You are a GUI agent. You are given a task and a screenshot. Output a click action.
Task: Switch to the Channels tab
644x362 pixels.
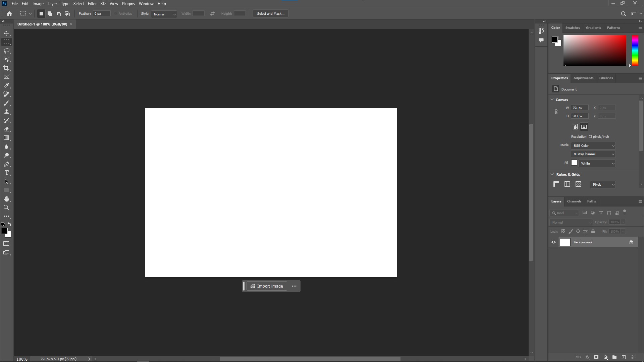[x=574, y=201]
